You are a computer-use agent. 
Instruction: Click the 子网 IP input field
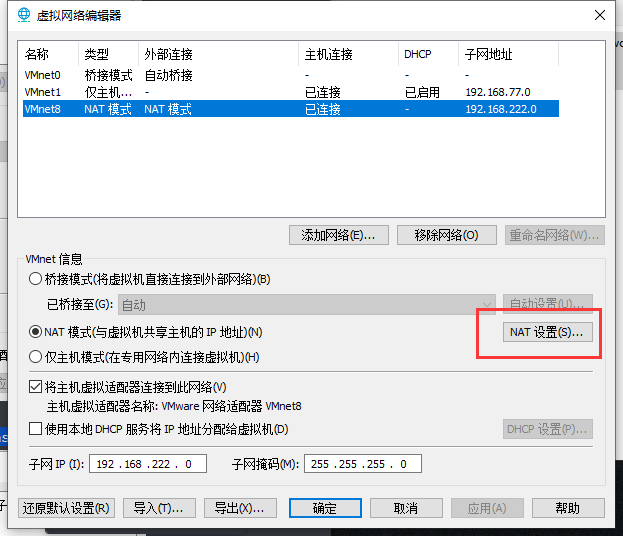tap(148, 464)
